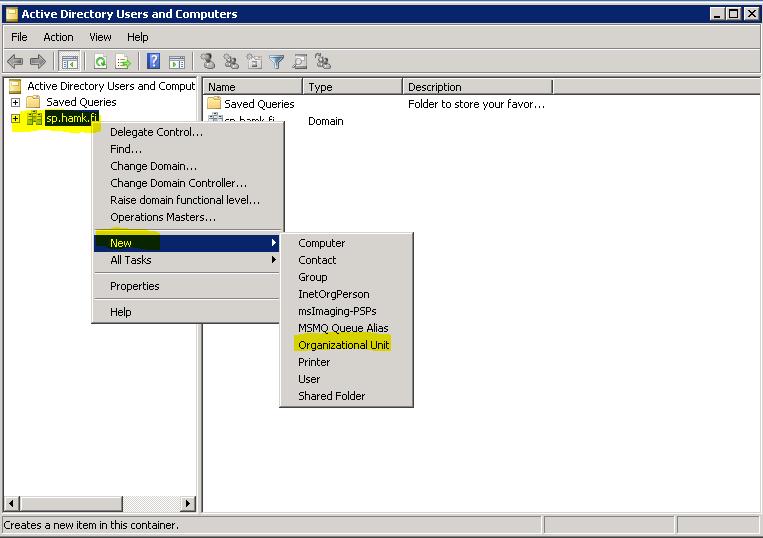This screenshot has width=763, height=538.
Task: Choose Help in the context menu
Action: [x=186, y=312]
